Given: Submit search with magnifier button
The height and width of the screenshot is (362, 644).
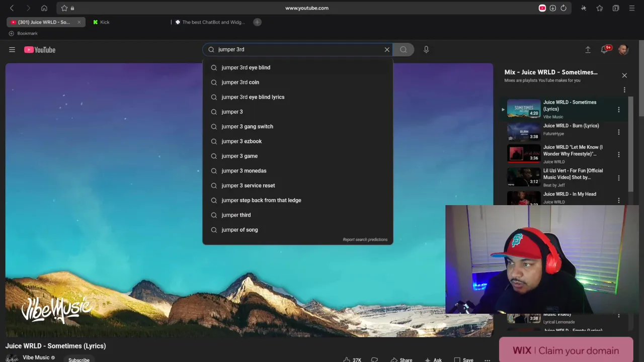Looking at the screenshot, I should pyautogui.click(x=404, y=49).
